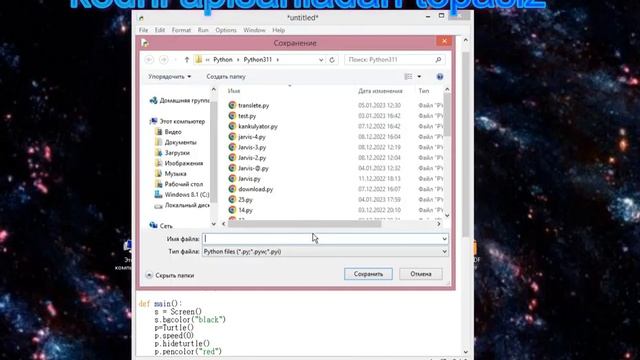Select the Jarvis-@.py file name
Screen dimensions: 640x360
[253, 168]
